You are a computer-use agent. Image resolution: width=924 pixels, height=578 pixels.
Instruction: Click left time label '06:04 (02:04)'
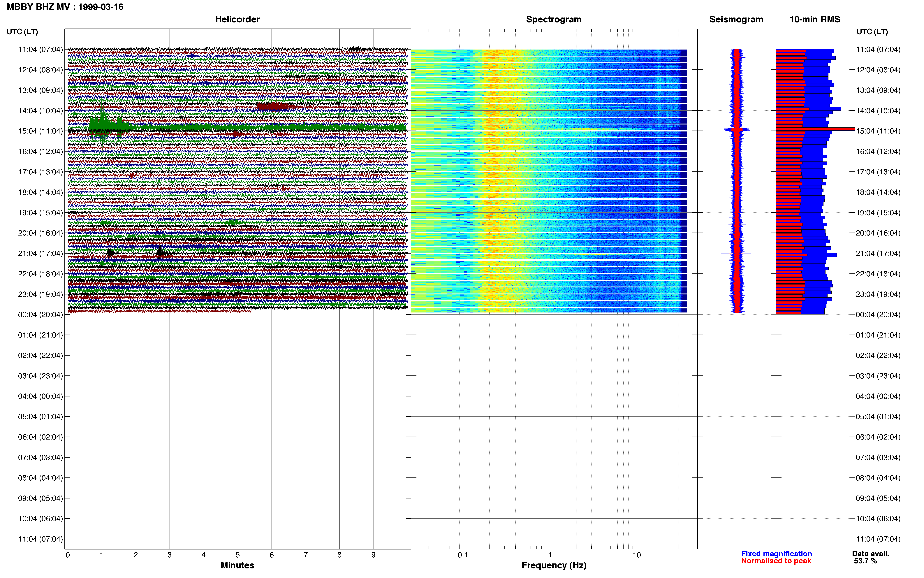41,437
